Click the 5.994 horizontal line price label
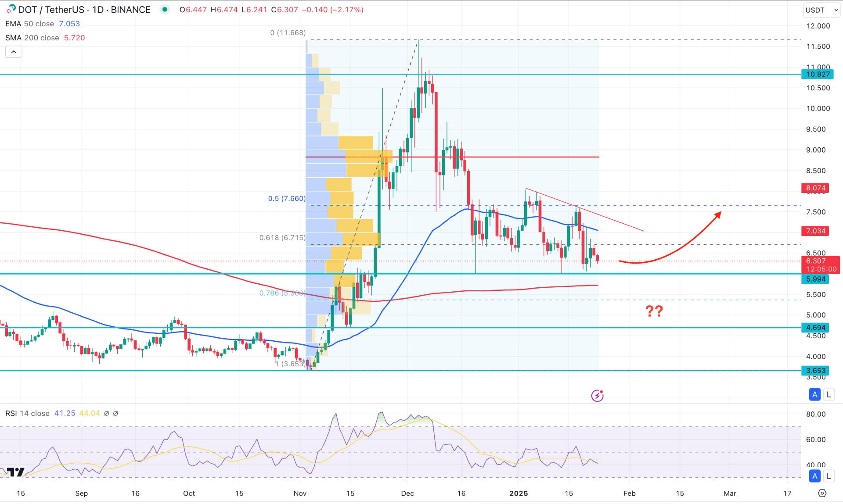843x504 pixels. point(815,279)
